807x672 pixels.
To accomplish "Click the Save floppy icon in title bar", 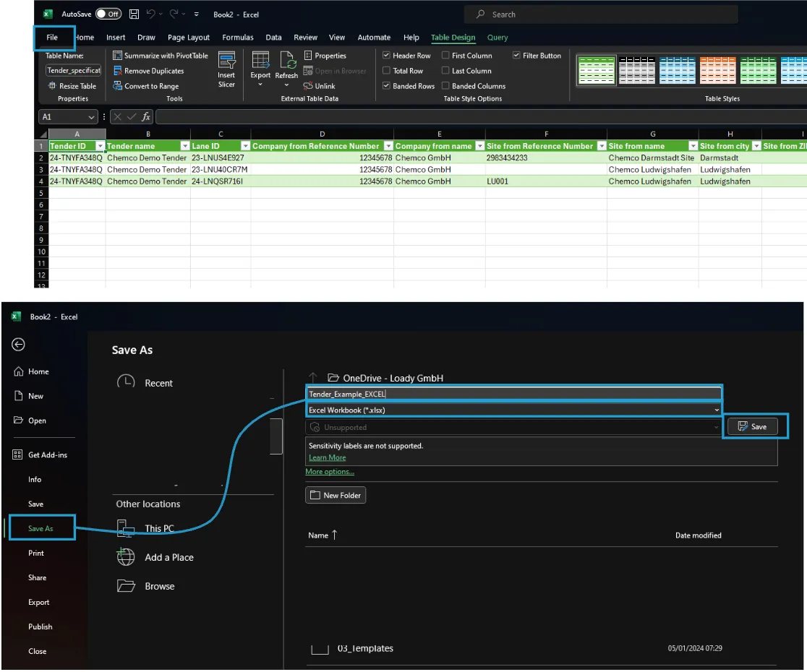I will [134, 14].
